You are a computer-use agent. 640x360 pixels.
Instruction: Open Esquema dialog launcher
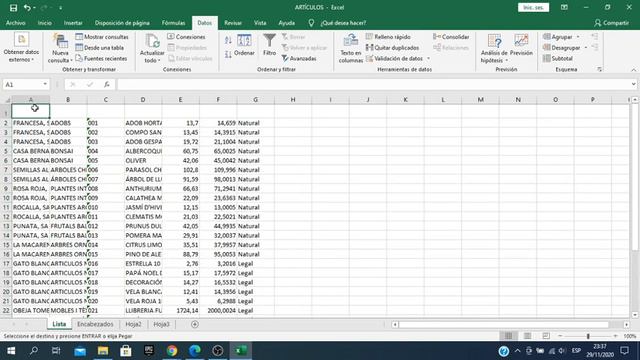coord(600,69)
